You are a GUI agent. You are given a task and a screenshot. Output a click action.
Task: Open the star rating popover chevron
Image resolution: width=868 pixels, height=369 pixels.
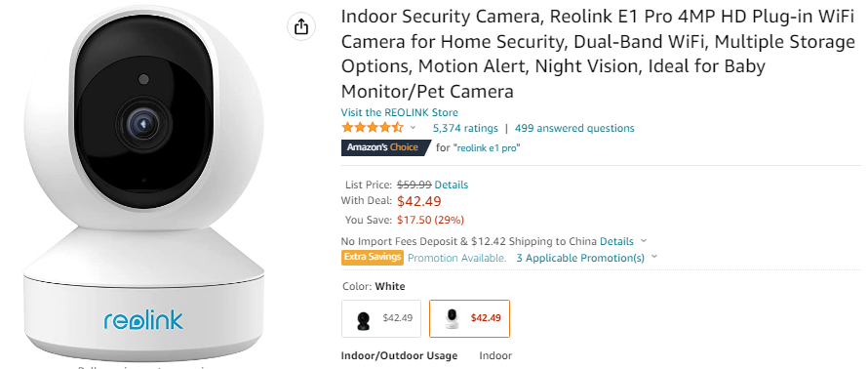tap(413, 128)
